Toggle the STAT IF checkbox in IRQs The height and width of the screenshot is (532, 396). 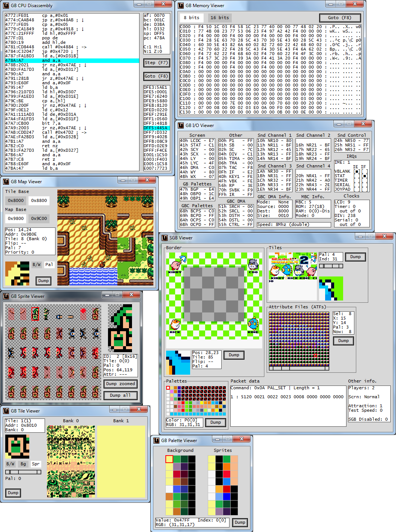pyautogui.click(x=365, y=176)
